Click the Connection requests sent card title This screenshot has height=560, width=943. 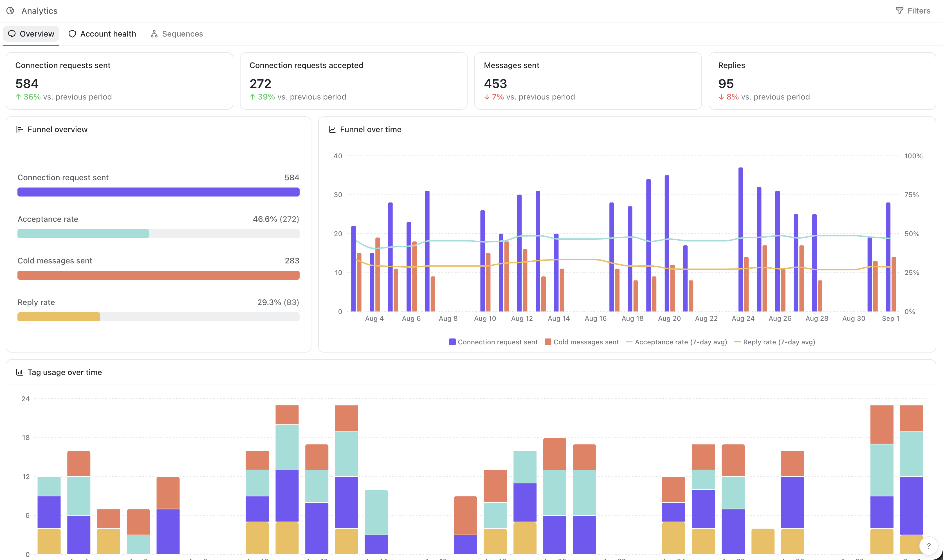coord(63,65)
